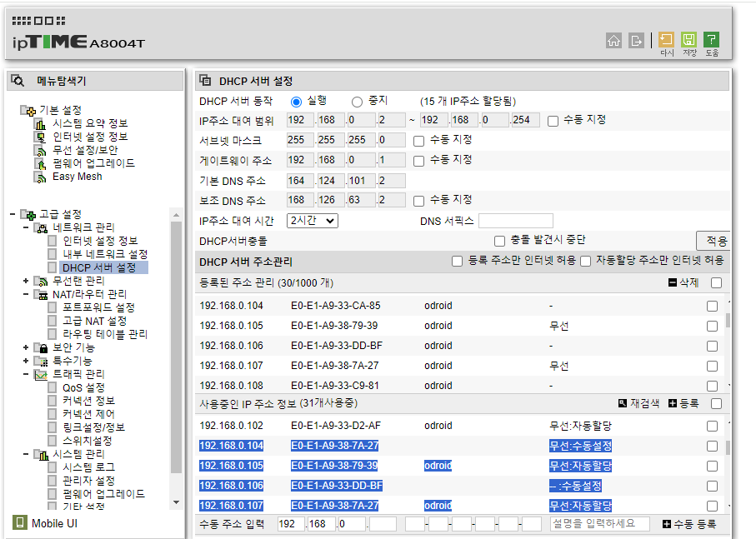Click the 시스템 관리 icon

(41, 454)
